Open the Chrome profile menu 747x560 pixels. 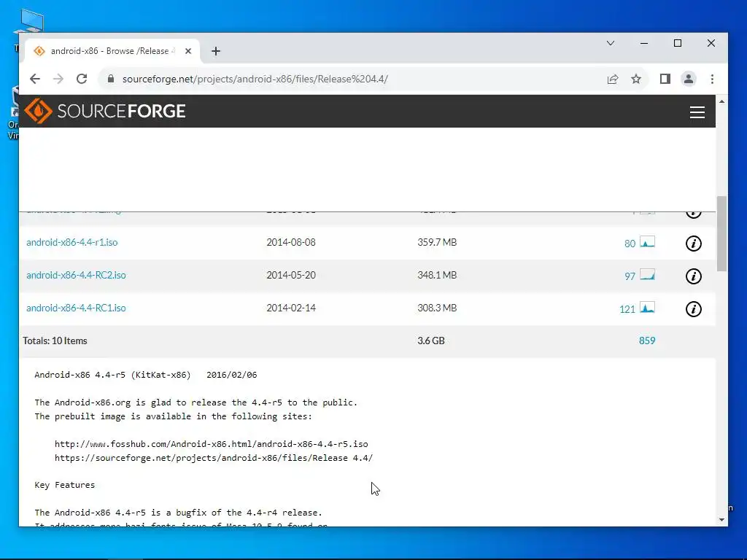[x=689, y=79]
